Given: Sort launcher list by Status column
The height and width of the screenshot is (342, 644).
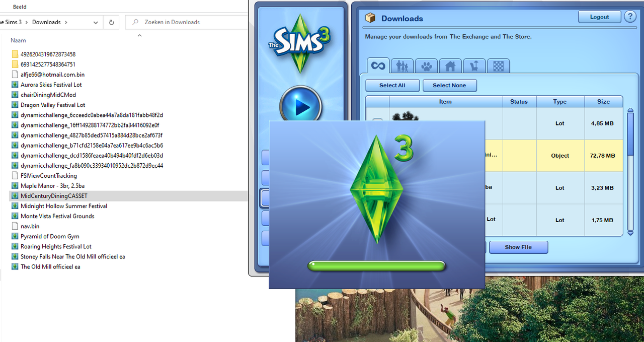Looking at the screenshot, I should pos(519,102).
